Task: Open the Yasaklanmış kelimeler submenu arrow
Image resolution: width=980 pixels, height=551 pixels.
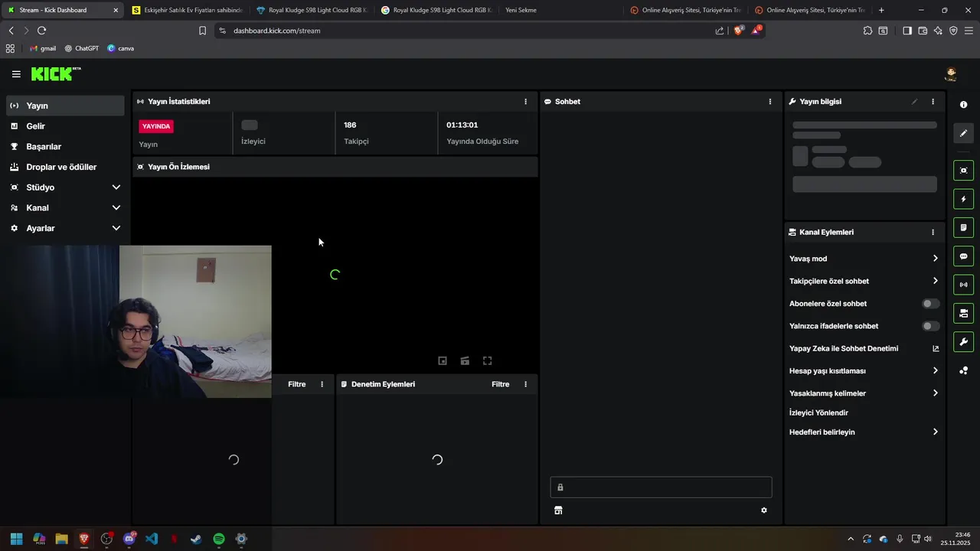Action: click(x=935, y=393)
